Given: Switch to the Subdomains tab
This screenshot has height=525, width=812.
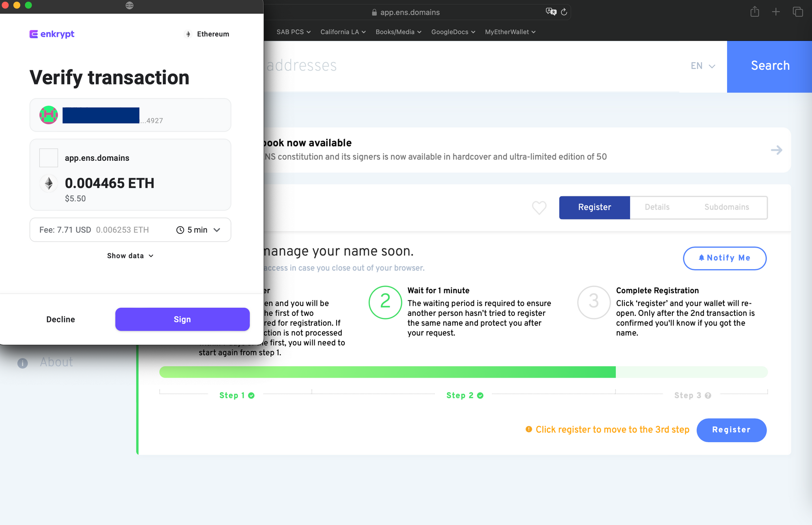Looking at the screenshot, I should 726,207.
